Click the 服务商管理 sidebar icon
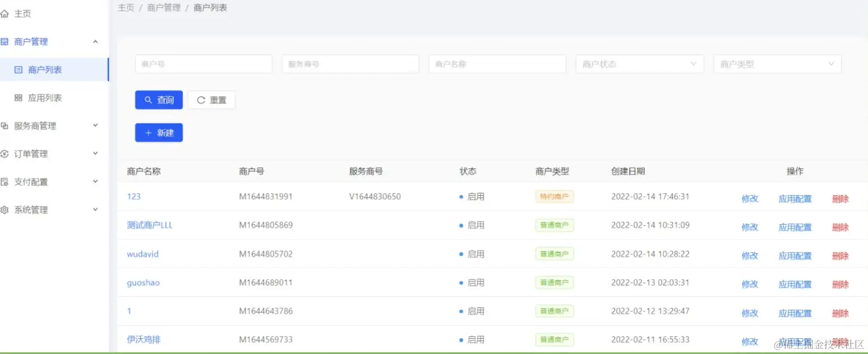This screenshot has height=354, width=868. click(5, 126)
